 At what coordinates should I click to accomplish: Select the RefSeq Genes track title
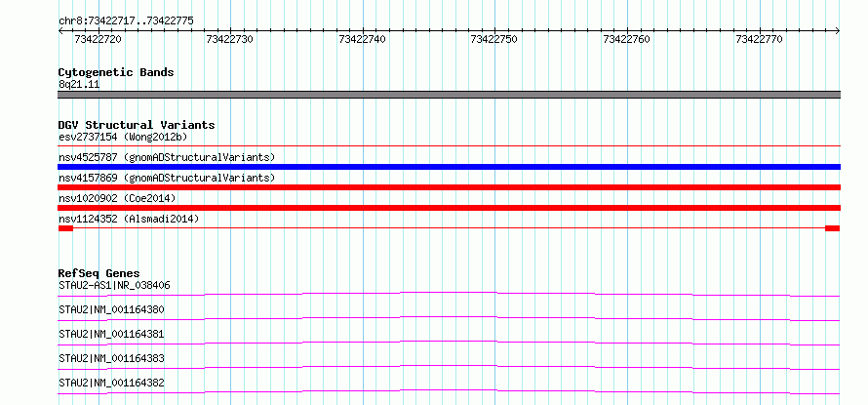[99, 273]
